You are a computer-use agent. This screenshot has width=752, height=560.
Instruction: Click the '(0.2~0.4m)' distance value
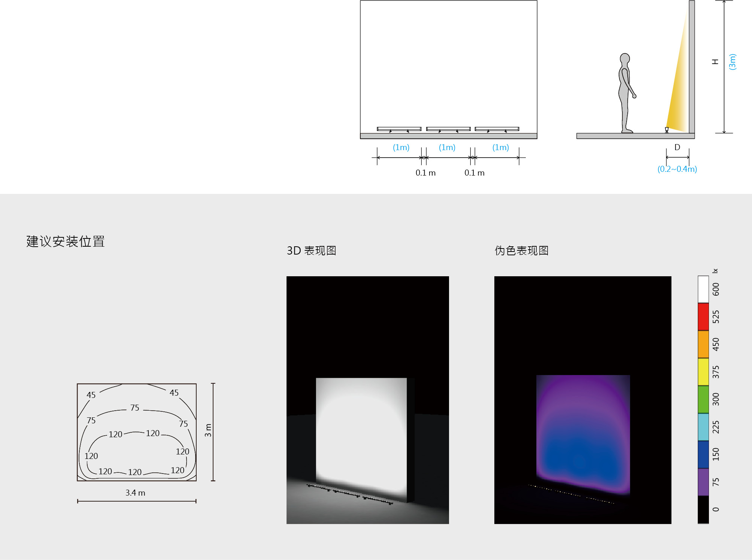coord(677,169)
